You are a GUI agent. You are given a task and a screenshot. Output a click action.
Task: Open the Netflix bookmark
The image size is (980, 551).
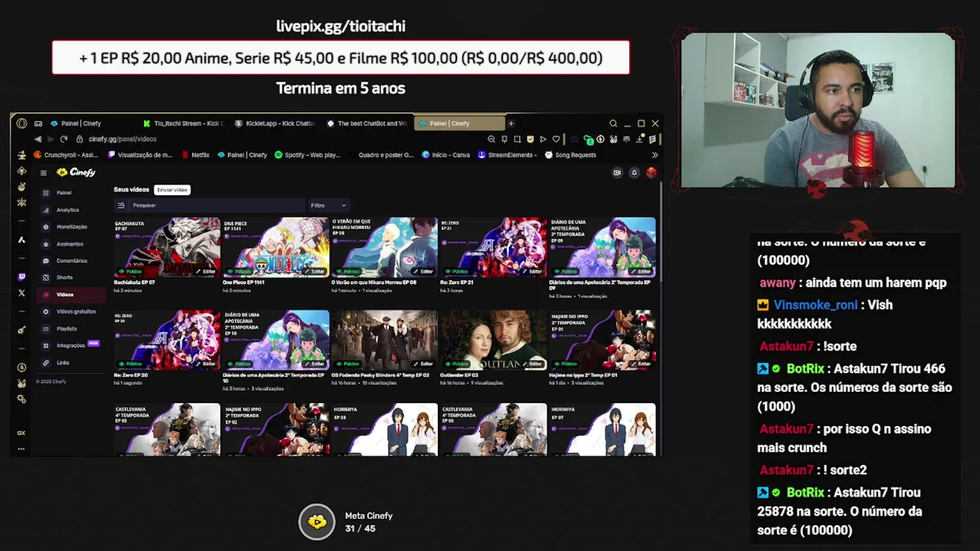(x=195, y=155)
